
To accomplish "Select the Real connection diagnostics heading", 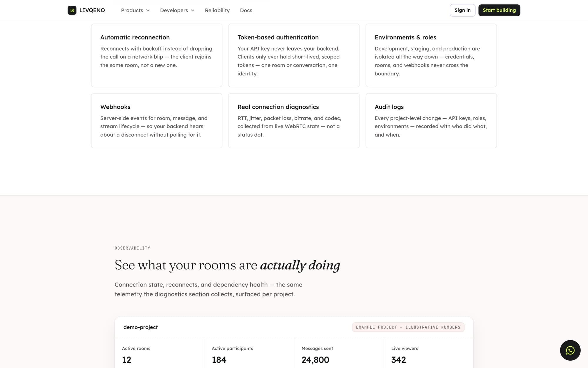I will coord(278,107).
